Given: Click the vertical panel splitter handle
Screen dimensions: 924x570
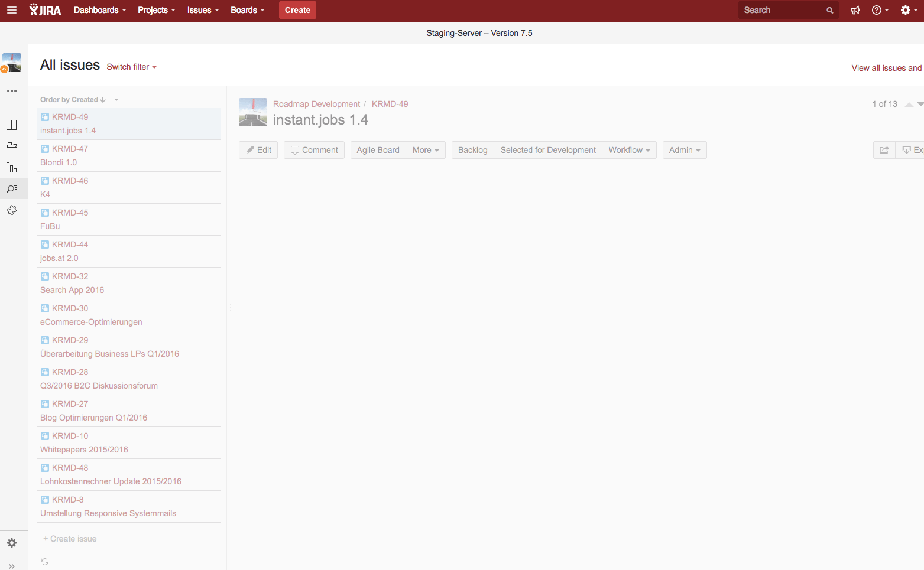Looking at the screenshot, I should point(230,308).
